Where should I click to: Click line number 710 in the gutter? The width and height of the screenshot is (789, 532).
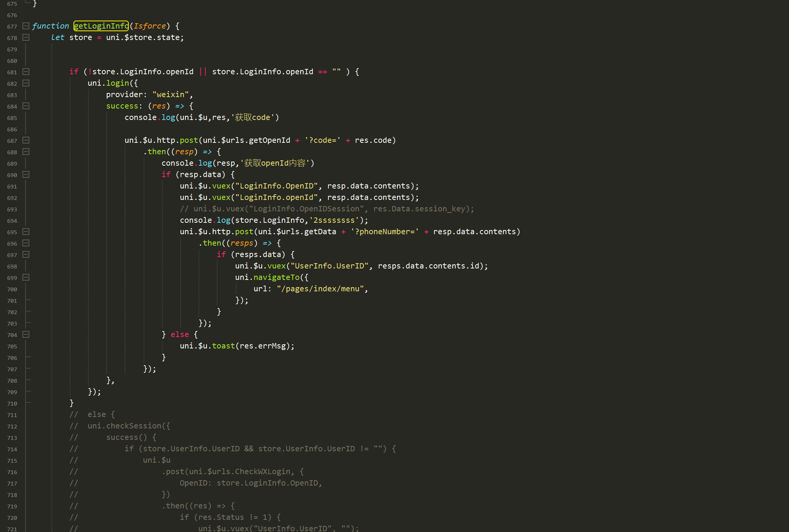pyautogui.click(x=12, y=404)
